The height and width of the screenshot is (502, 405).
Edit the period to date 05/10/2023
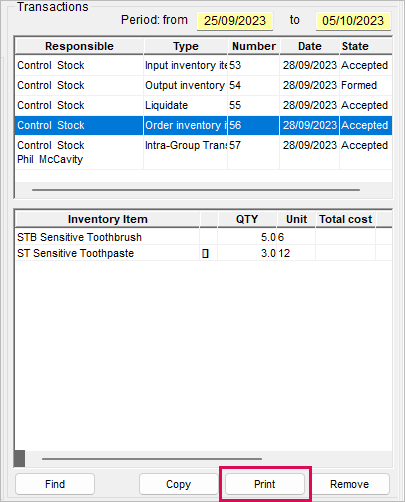353,21
